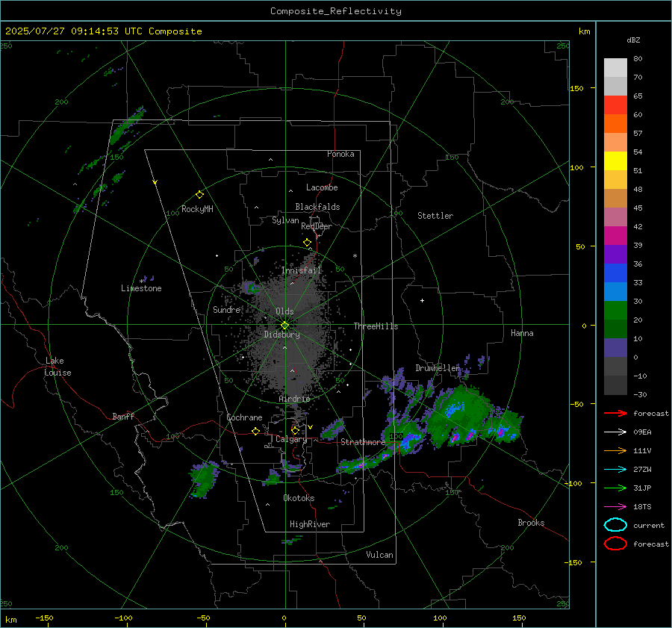Viewport: 672px width, 628px height.
Task: Click the RockyMH label
Action: pyautogui.click(x=197, y=209)
